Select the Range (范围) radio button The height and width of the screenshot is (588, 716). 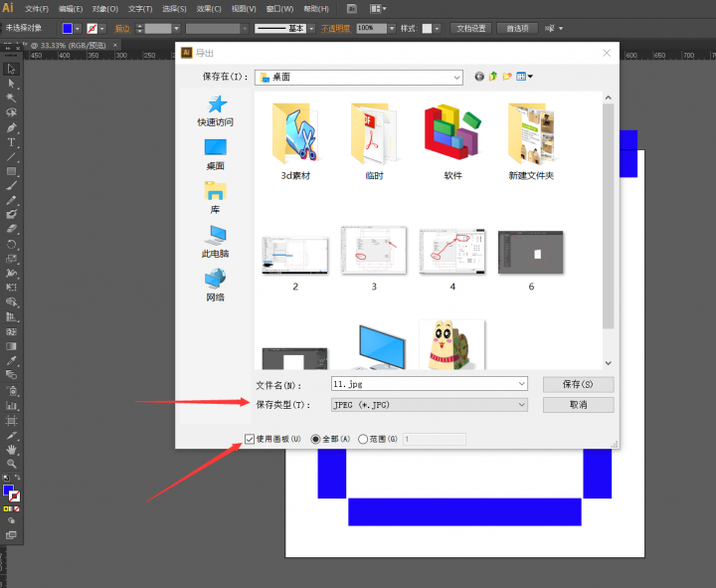[x=363, y=439]
